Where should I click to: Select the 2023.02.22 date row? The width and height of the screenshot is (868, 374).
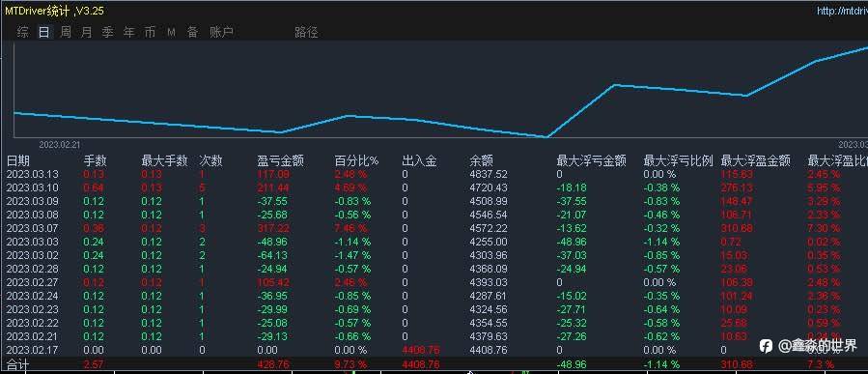pos(33,323)
